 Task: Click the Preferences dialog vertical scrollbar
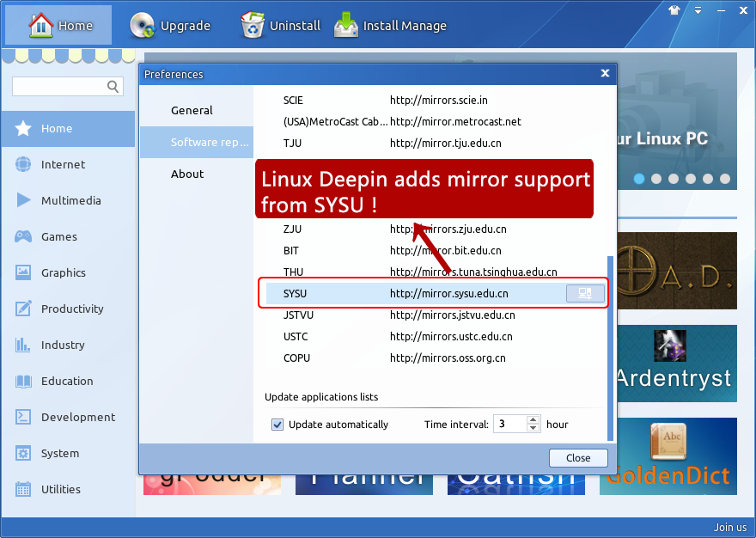611,347
